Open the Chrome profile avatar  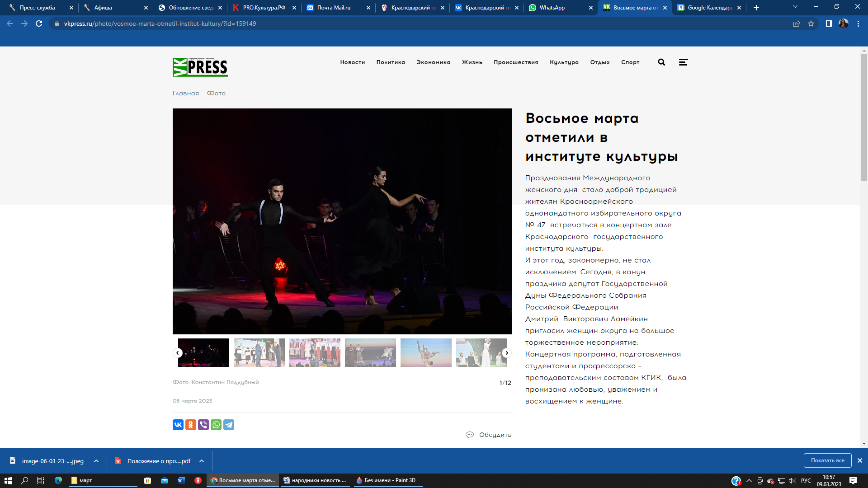click(844, 23)
